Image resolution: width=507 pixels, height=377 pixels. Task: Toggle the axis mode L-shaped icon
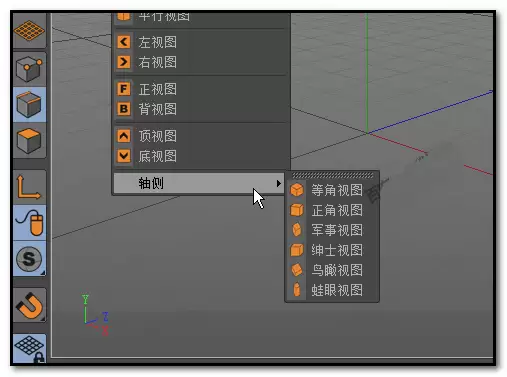pyautogui.click(x=29, y=187)
